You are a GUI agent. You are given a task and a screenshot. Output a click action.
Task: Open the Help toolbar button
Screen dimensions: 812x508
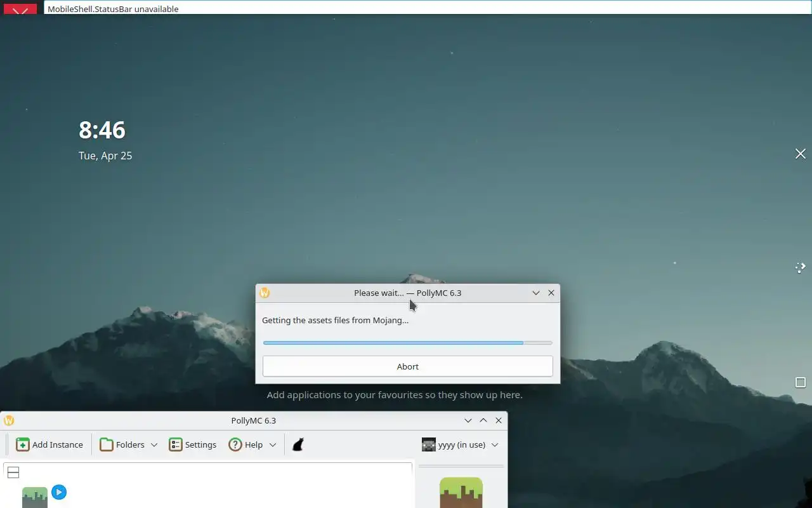pyautogui.click(x=246, y=444)
